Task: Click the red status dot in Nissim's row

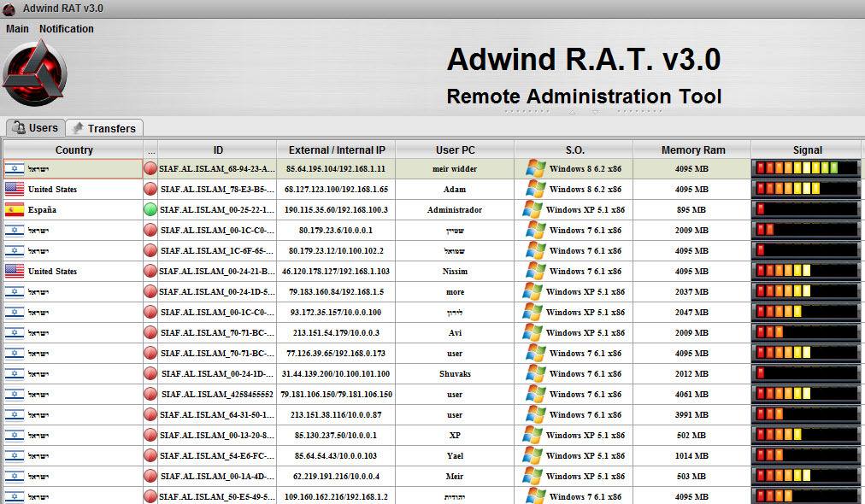Action: [150, 272]
